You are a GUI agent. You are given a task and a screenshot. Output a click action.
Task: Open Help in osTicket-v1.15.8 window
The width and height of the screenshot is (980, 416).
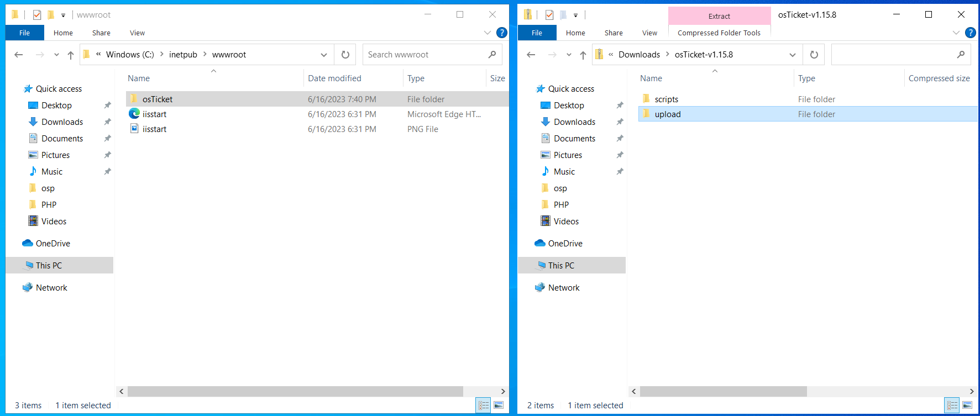pyautogui.click(x=970, y=33)
